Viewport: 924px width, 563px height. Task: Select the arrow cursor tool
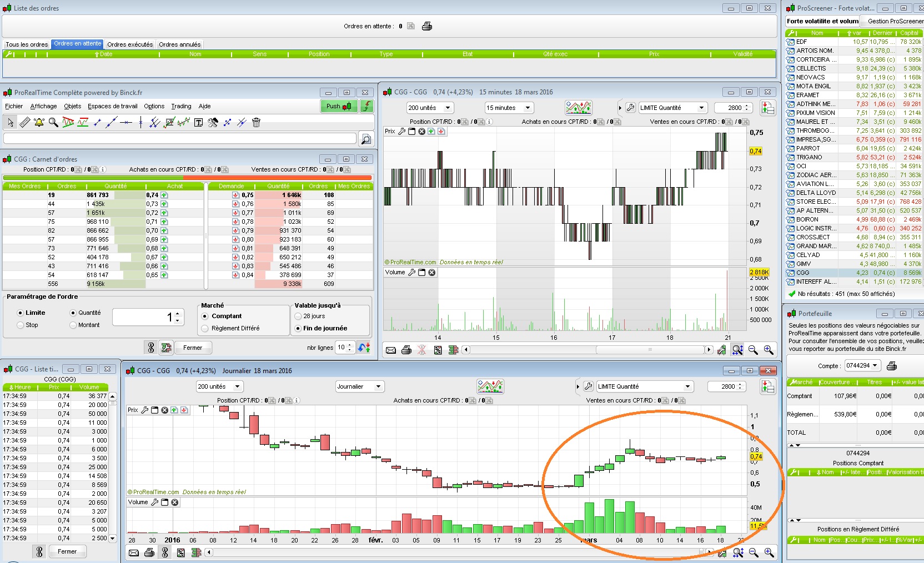click(x=11, y=122)
